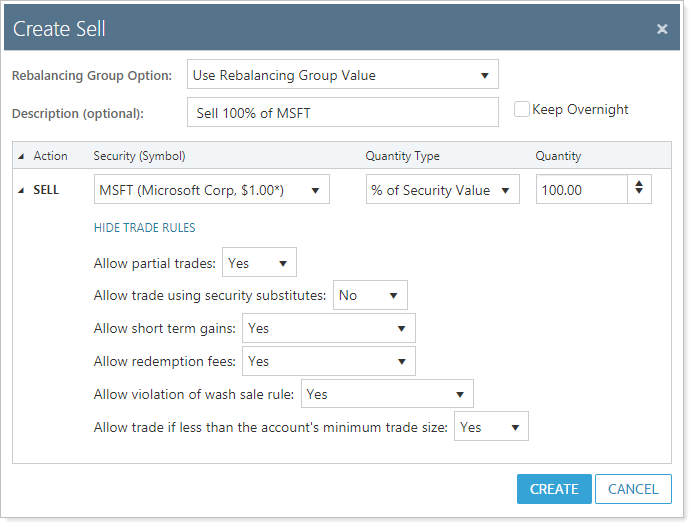Click the Quantity value field
Image resolution: width=693 pixels, height=527 pixels.
[582, 190]
